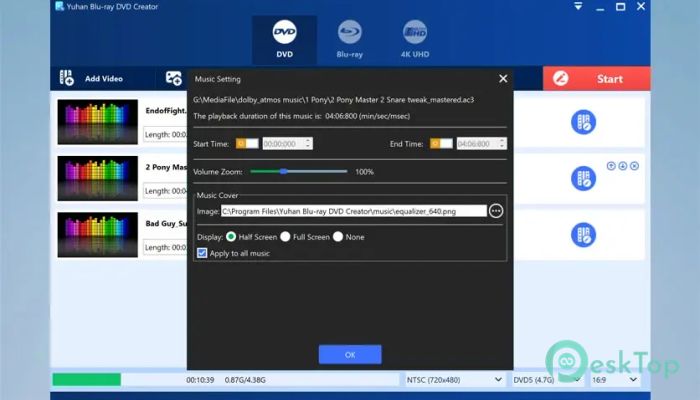Select the 2 Pony Master equalizer thumbnail
700x400 pixels.
(98, 178)
